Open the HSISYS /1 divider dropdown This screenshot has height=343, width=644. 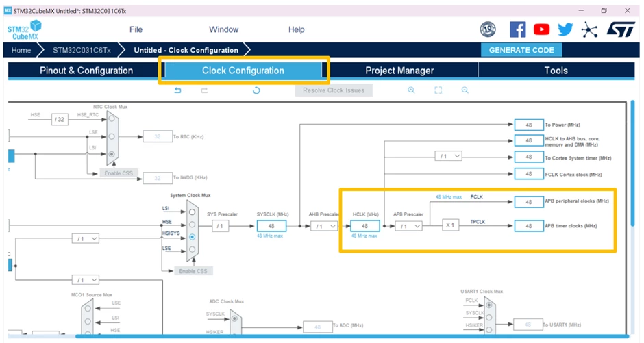pyautogui.click(x=86, y=239)
